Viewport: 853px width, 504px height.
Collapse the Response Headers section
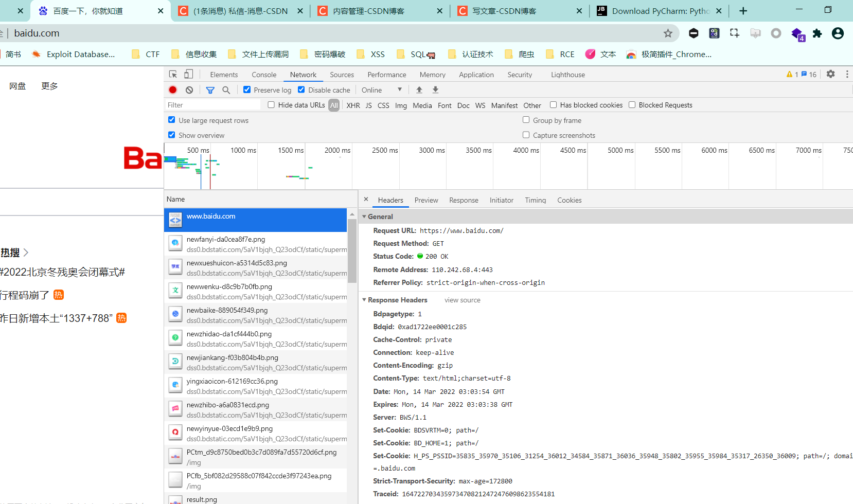[x=364, y=300]
